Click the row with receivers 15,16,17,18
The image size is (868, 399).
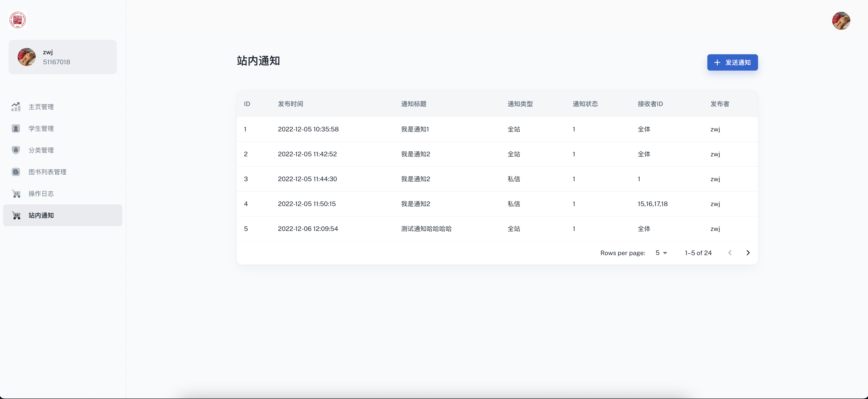coord(652,204)
